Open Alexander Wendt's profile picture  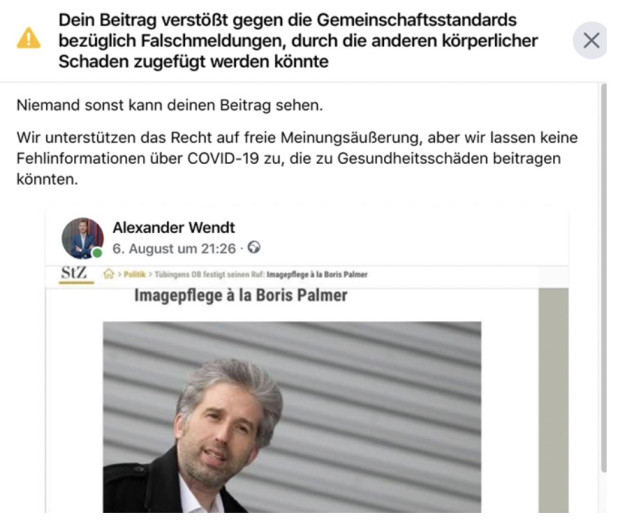point(83,238)
